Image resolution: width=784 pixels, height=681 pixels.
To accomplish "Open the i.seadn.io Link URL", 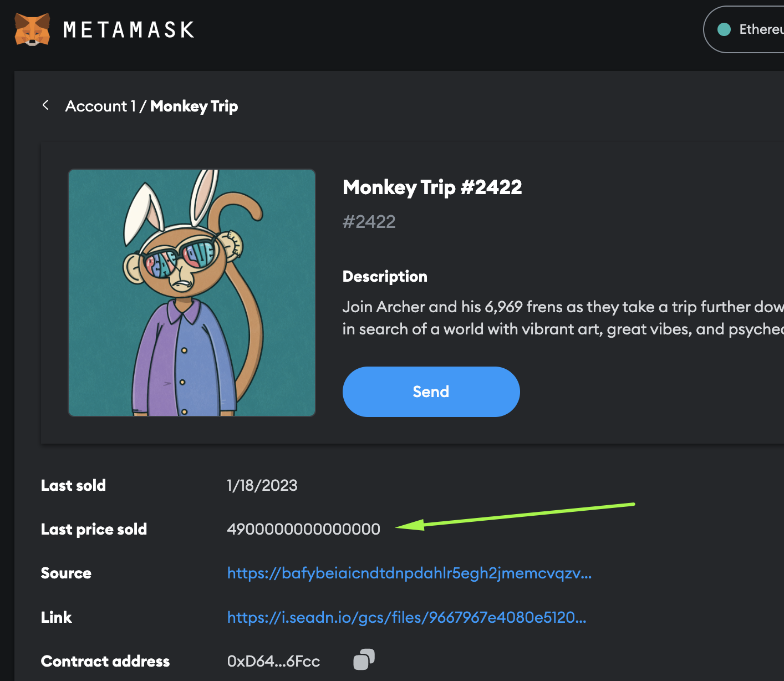I will 407,617.
